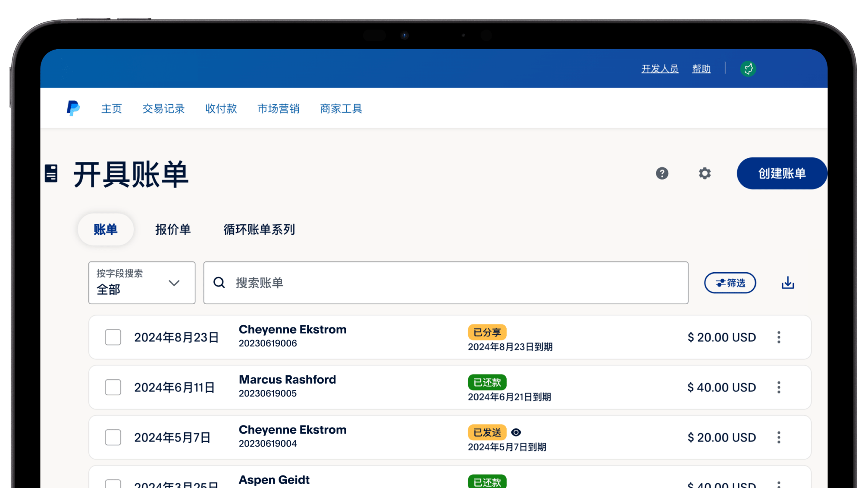Viewport: 868px width, 488px height.
Task: Switch to the 循环账单系列 tab
Action: point(259,230)
